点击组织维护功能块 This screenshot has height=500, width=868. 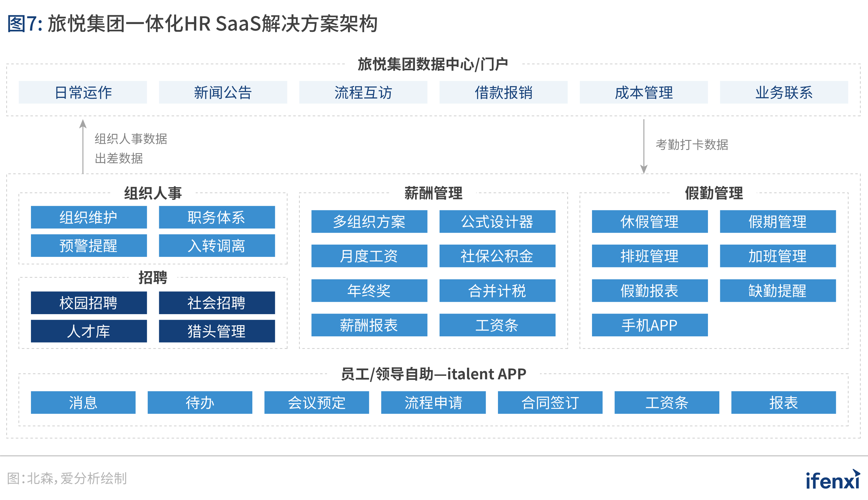(88, 217)
